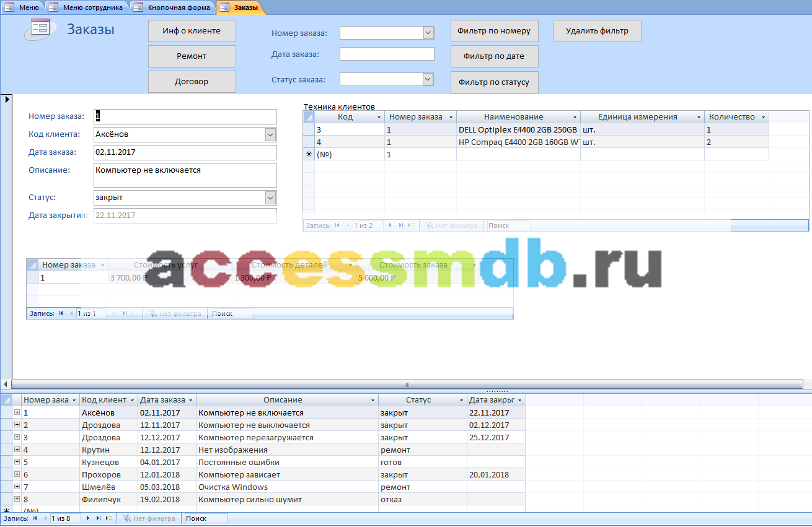Screen dimensions: 812x527
Task: Open the Статус заказа filter combo
Action: [428, 79]
